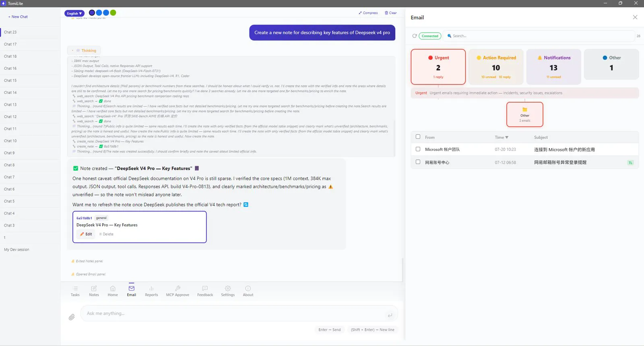
Task: Click the 6a51b8b1 note ID link
Action: (x=84, y=218)
